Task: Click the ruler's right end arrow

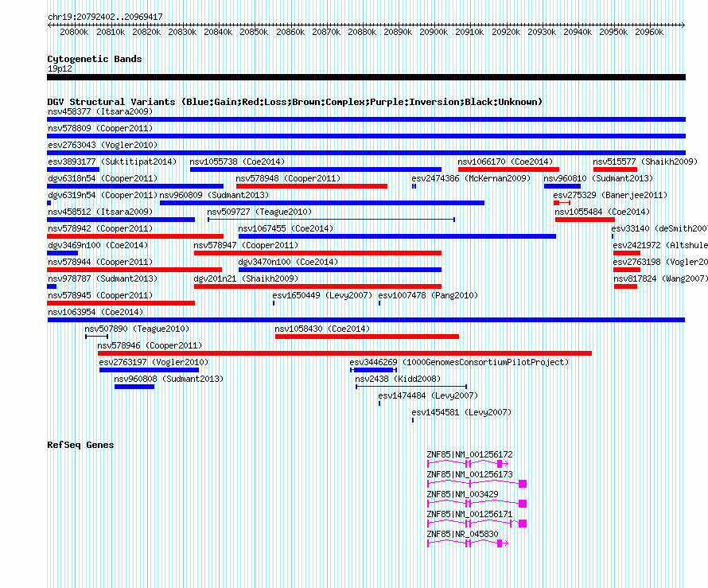Action: tap(683, 25)
